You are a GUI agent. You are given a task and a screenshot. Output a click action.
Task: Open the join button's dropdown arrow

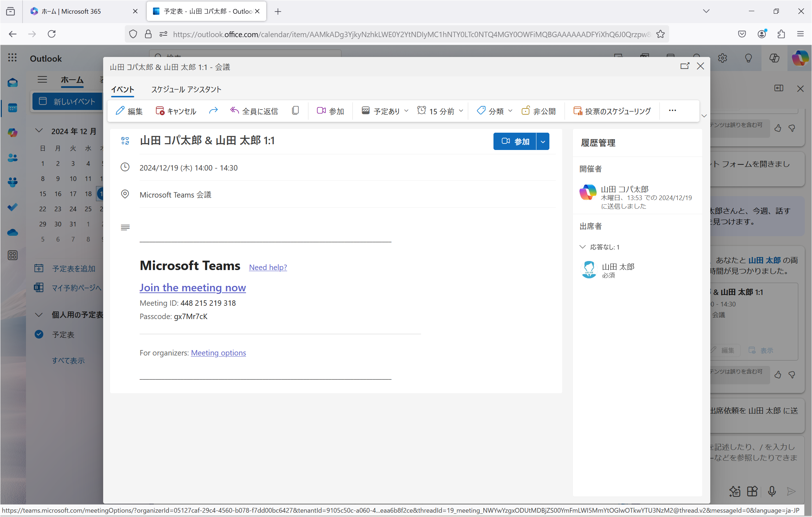[543, 141]
